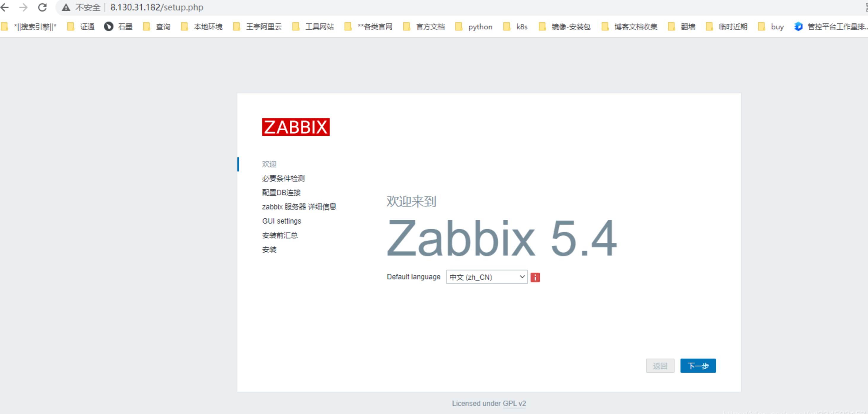Select the 配置DB连接 setup step
Image resolution: width=868 pixels, height=414 pixels.
pos(281,192)
